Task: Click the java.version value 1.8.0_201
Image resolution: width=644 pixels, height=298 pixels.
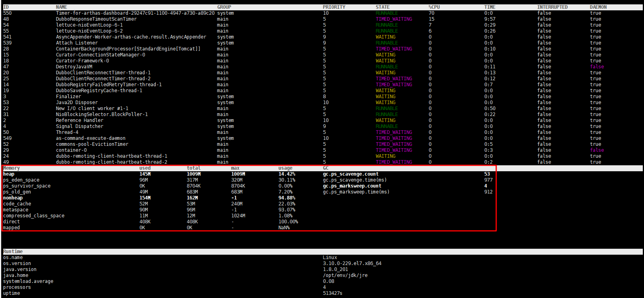Action: click(x=335, y=269)
